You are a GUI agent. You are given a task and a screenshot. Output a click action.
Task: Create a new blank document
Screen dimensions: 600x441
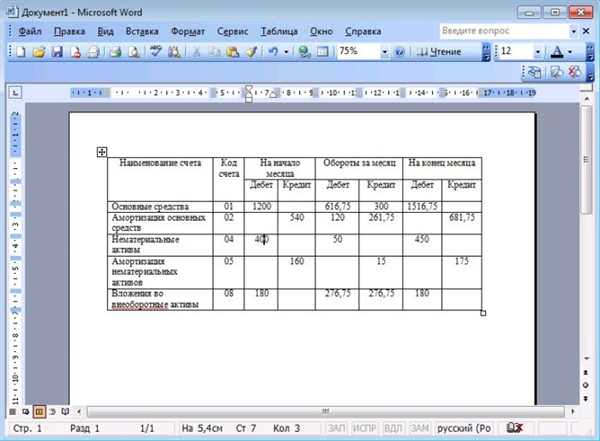click(x=21, y=52)
